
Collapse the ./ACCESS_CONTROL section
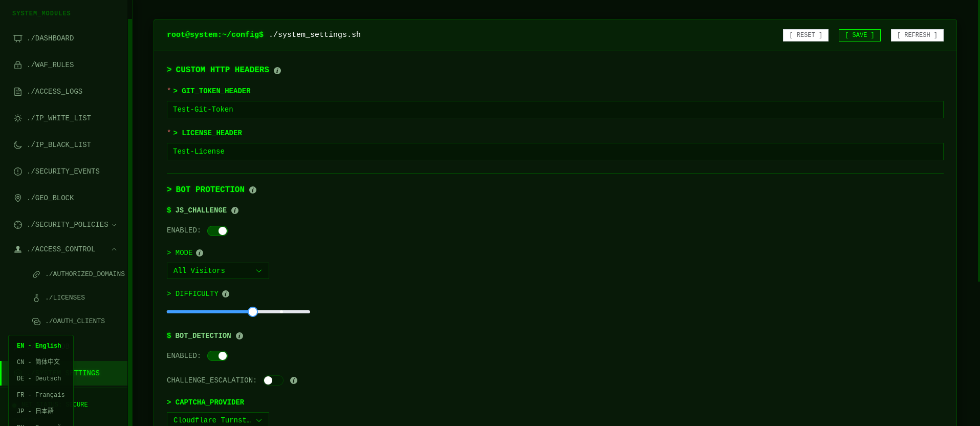(x=114, y=249)
